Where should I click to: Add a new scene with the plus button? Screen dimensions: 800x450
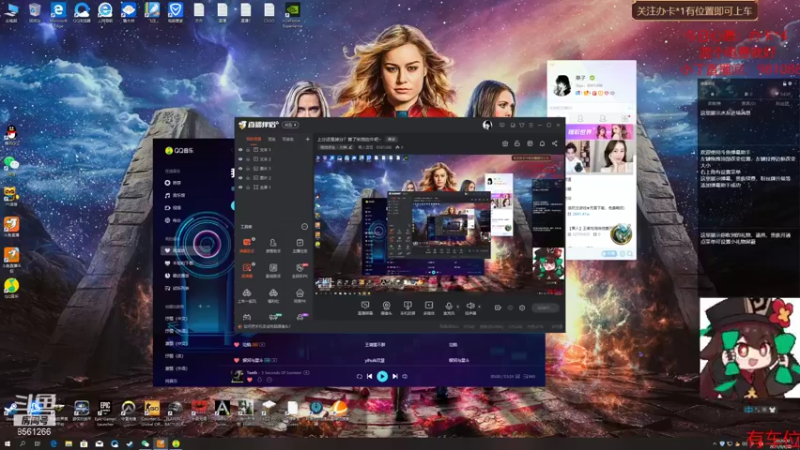tap(307, 139)
